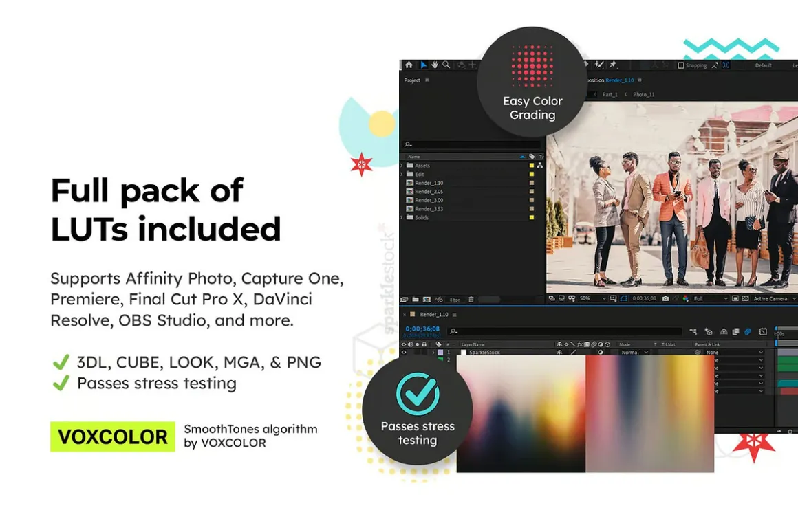Open the Composition panel hamburger menu
The width and height of the screenshot is (798, 532).
[640, 80]
